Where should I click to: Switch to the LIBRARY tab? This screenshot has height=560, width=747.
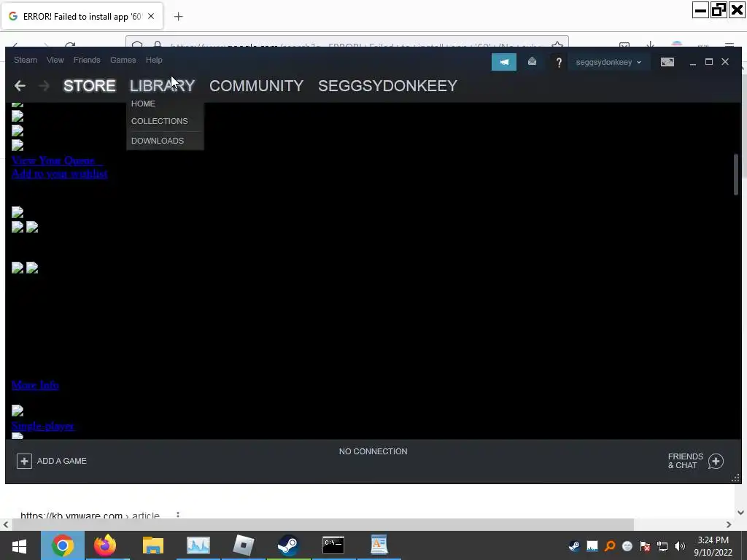pos(163,86)
